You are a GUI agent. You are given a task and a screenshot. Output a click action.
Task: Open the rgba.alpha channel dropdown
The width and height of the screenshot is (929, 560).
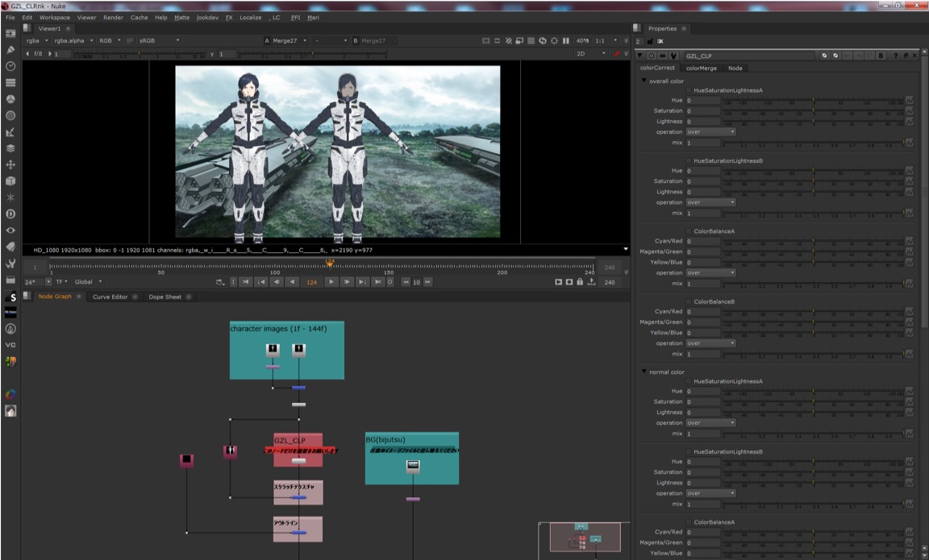(73, 41)
